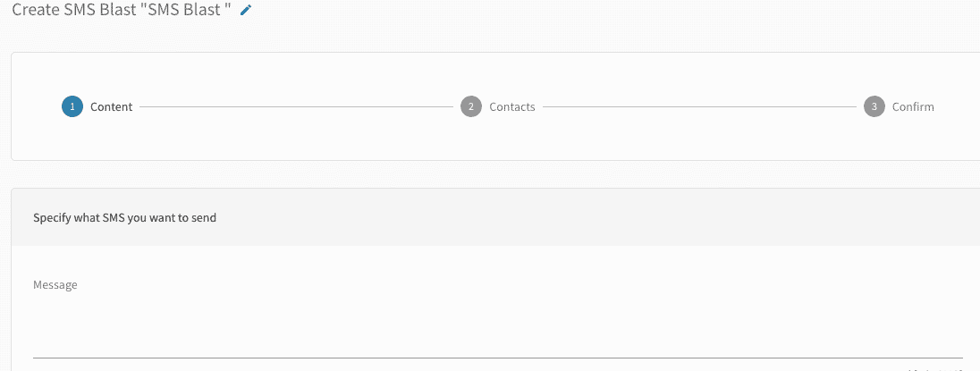Select the Content step label
The image size is (980, 371).
point(111,107)
